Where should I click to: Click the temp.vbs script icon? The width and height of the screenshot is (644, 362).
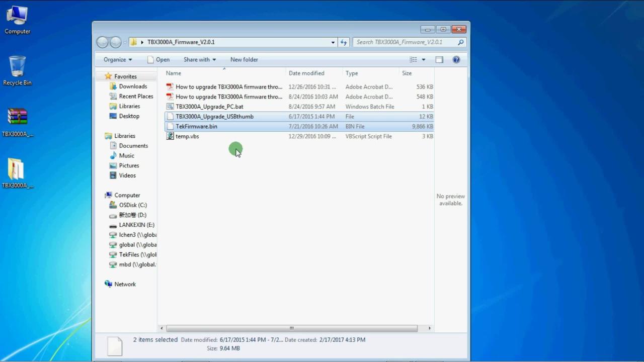[x=170, y=136]
